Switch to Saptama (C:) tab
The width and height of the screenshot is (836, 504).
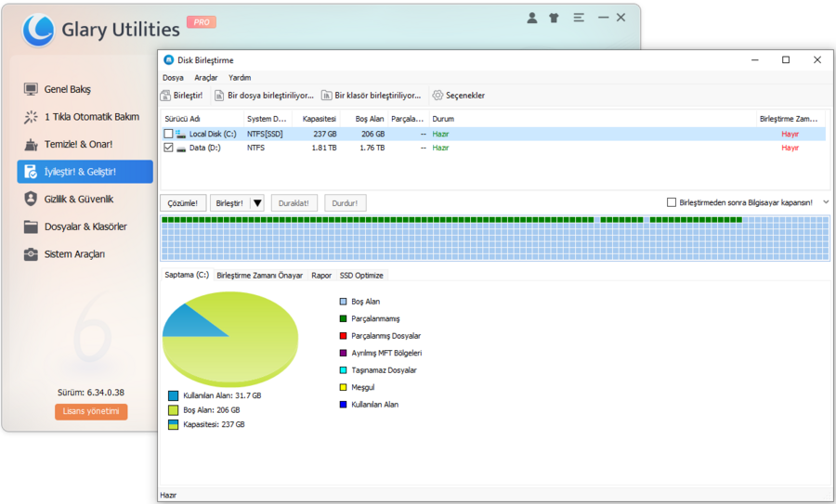tap(187, 275)
